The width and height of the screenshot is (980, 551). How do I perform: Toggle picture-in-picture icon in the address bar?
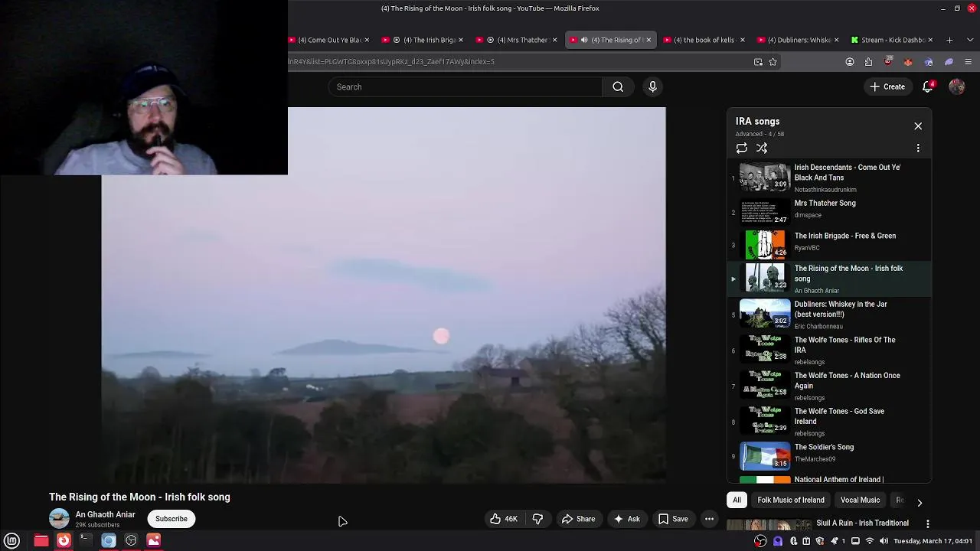[x=758, y=62]
